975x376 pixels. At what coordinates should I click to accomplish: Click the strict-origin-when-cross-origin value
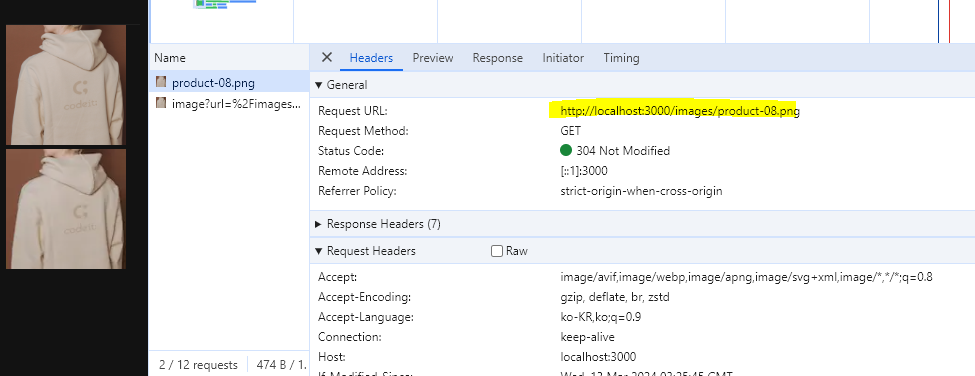click(641, 191)
